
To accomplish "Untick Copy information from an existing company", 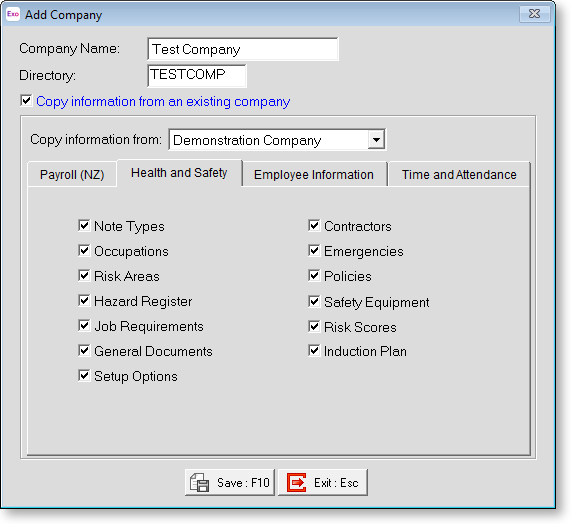I will point(26,101).
